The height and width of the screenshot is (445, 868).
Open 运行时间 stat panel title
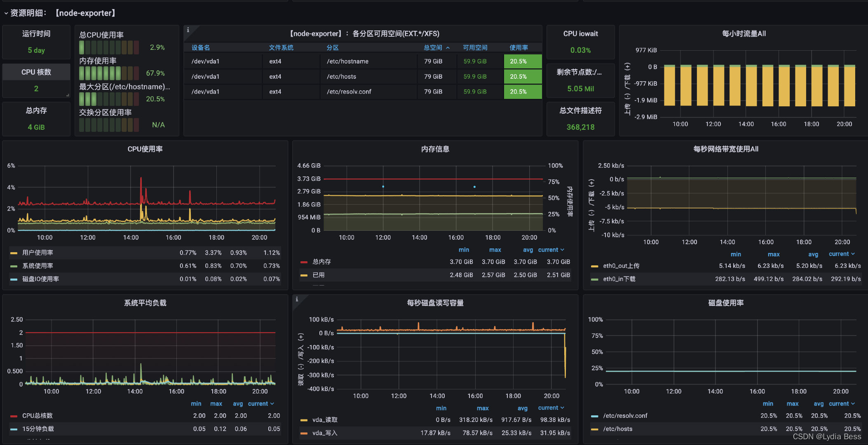pyautogui.click(x=36, y=34)
